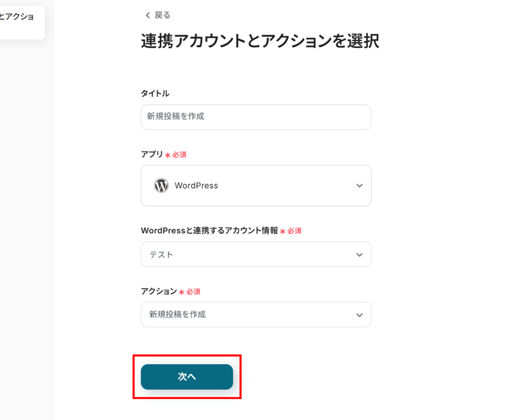Go back via the 戻る link
This screenshot has width=528, height=420.
162,15
